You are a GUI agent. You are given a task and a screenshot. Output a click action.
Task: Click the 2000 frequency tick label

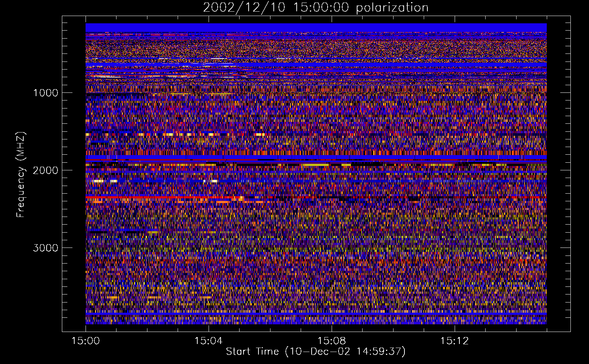pyautogui.click(x=46, y=170)
